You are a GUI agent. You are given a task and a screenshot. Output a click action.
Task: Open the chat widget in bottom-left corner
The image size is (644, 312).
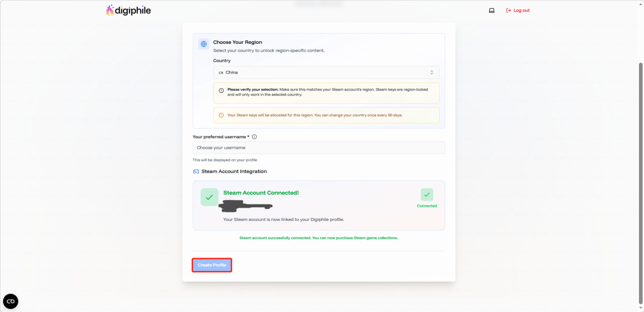pyautogui.click(x=11, y=301)
